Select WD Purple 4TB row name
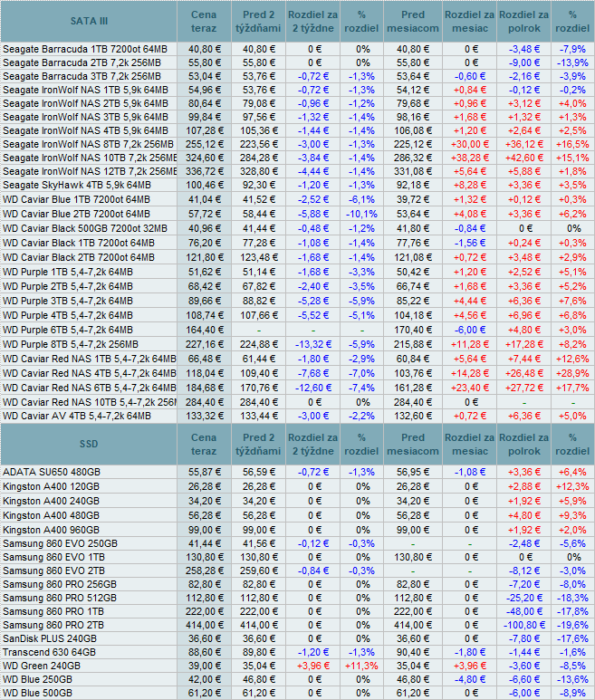Image resolution: width=595 pixels, height=700 pixels. [x=68, y=316]
